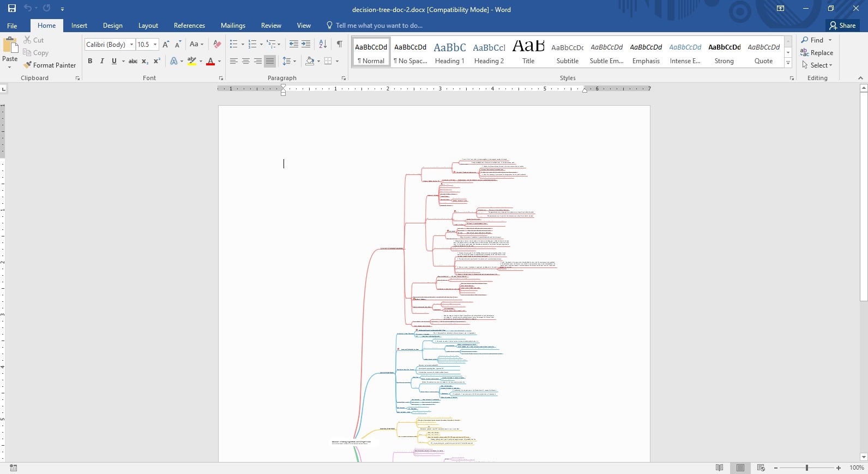
Task: Save the document with the Save icon
Action: (x=11, y=8)
